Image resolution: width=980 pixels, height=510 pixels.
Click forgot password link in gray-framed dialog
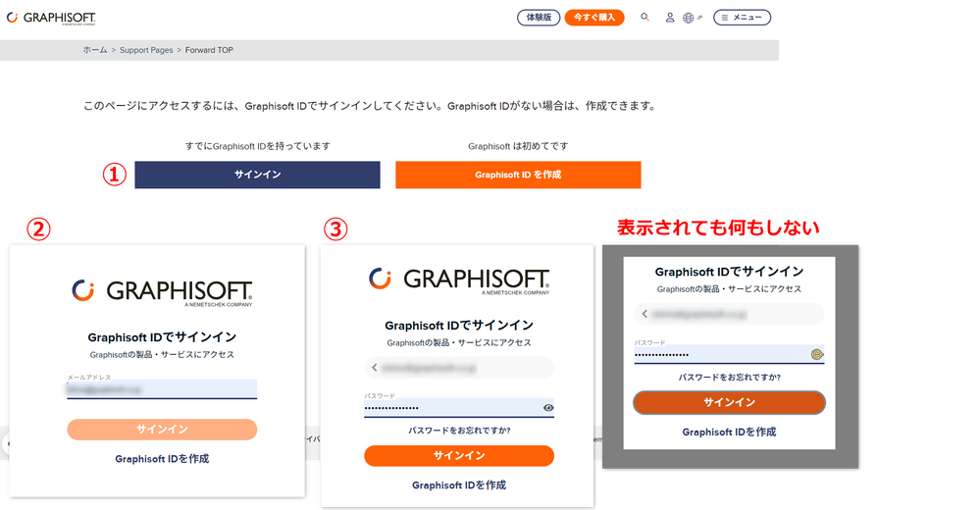click(730, 377)
